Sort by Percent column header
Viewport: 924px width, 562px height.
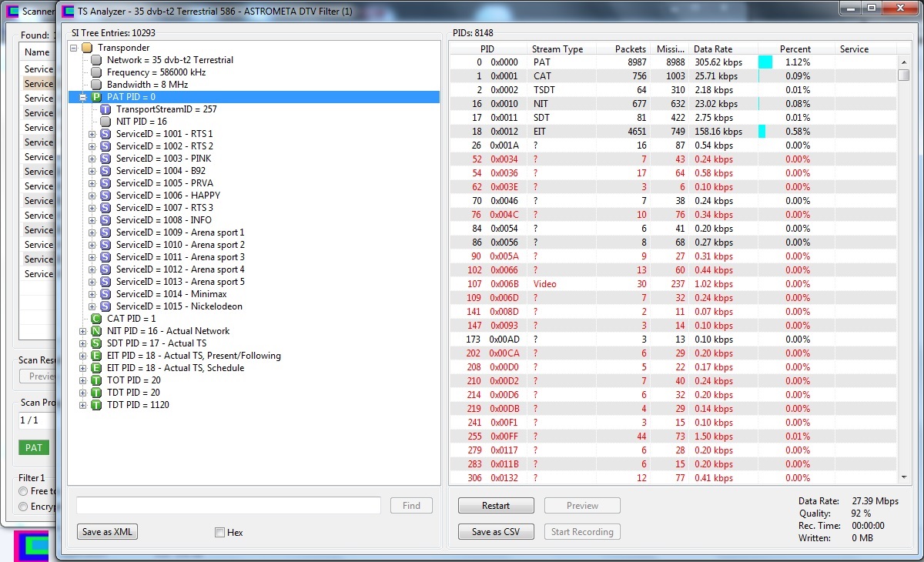(795, 49)
